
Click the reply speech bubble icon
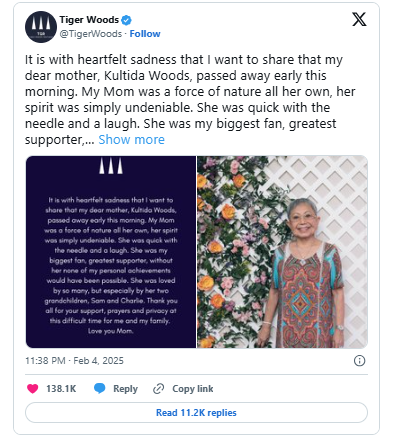tap(100, 389)
